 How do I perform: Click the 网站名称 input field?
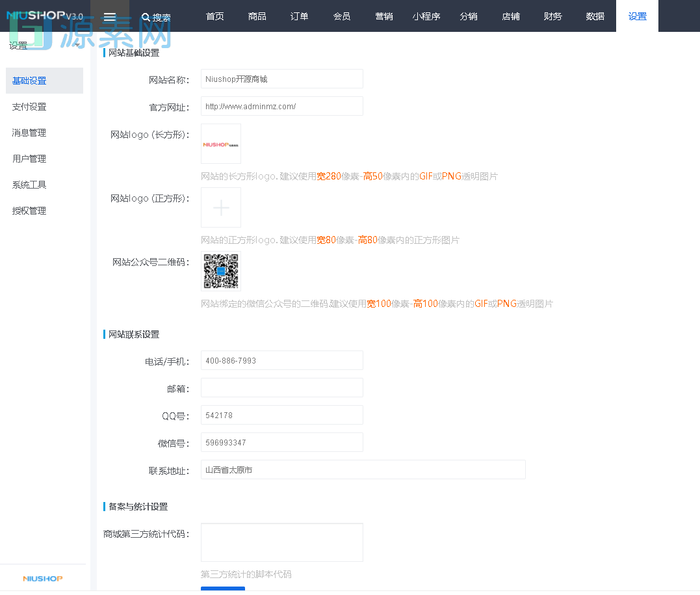click(x=281, y=79)
